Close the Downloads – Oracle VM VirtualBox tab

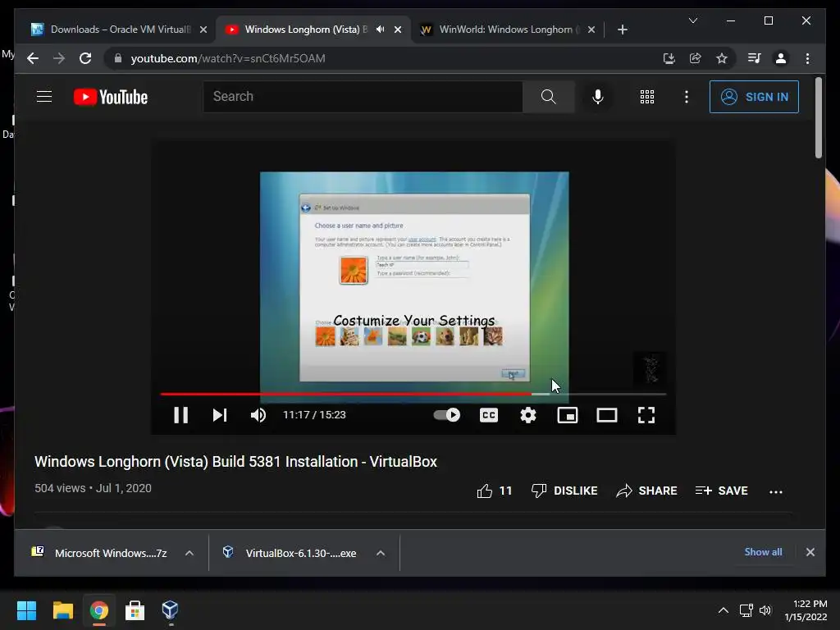203,30
